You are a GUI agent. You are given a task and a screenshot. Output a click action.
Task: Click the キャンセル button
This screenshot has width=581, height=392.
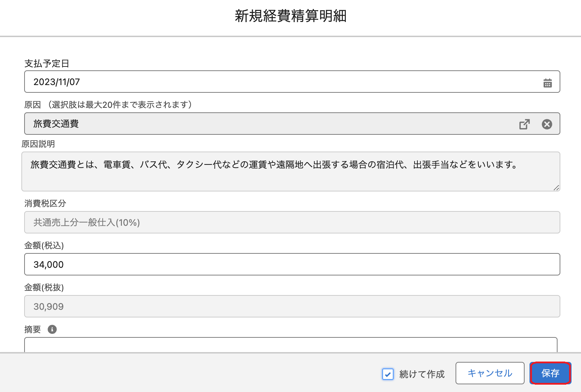point(490,373)
